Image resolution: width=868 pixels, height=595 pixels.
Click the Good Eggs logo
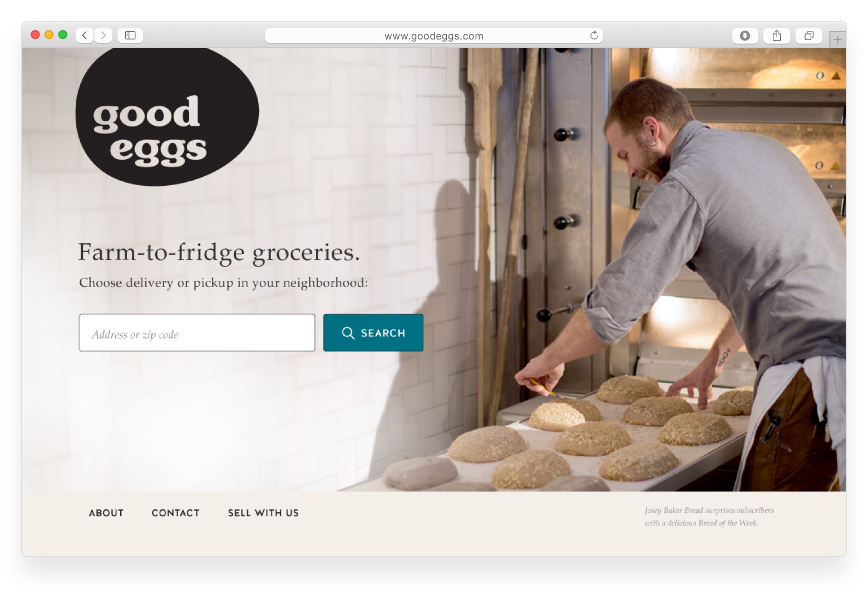pos(167,116)
